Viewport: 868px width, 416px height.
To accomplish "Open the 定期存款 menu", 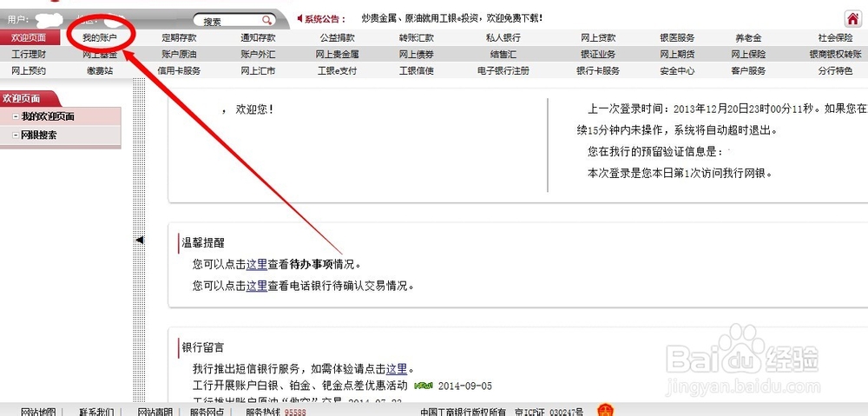I will pos(179,38).
